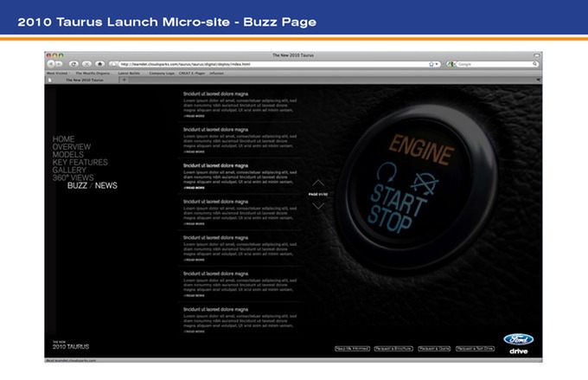Viewport: 588px width, 380px height.
Task: Open the Latest Builds bookmark
Action: (129, 74)
